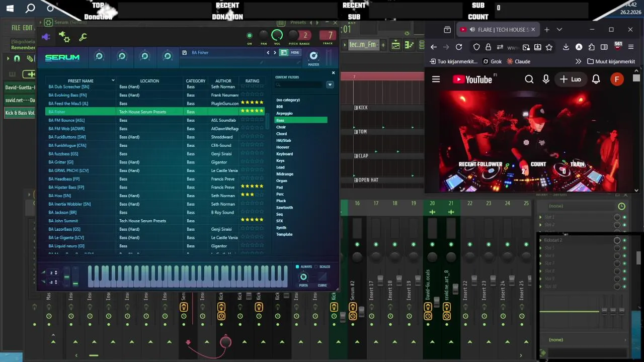Open the plugin options gear-plug icon in Serum wrapper
This screenshot has width=644, height=362.
point(64,37)
